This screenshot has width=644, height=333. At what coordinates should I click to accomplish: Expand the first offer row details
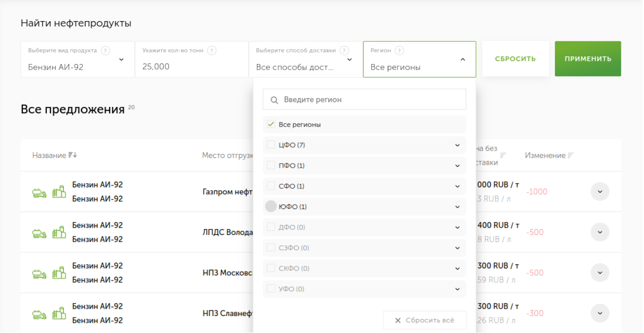pyautogui.click(x=600, y=192)
